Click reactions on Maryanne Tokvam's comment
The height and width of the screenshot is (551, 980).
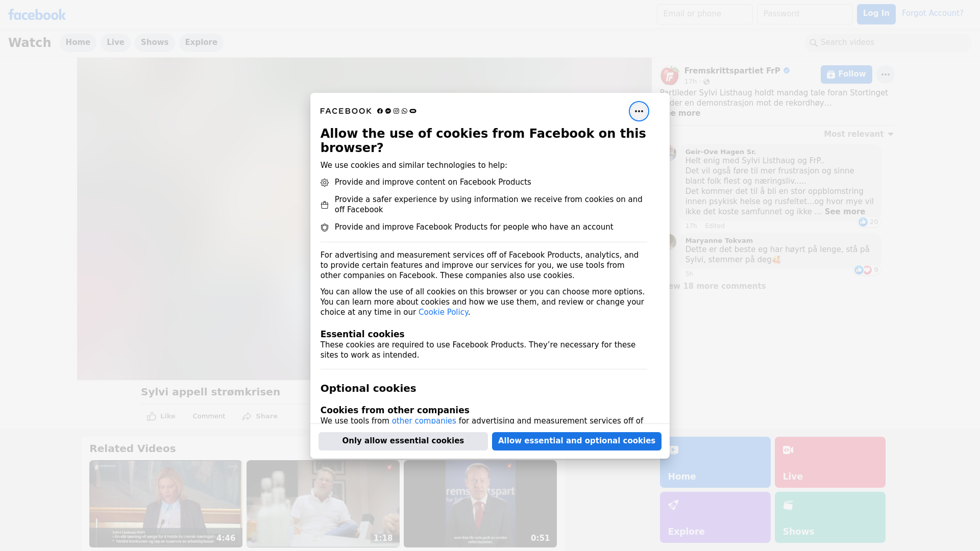pyautogui.click(x=863, y=270)
